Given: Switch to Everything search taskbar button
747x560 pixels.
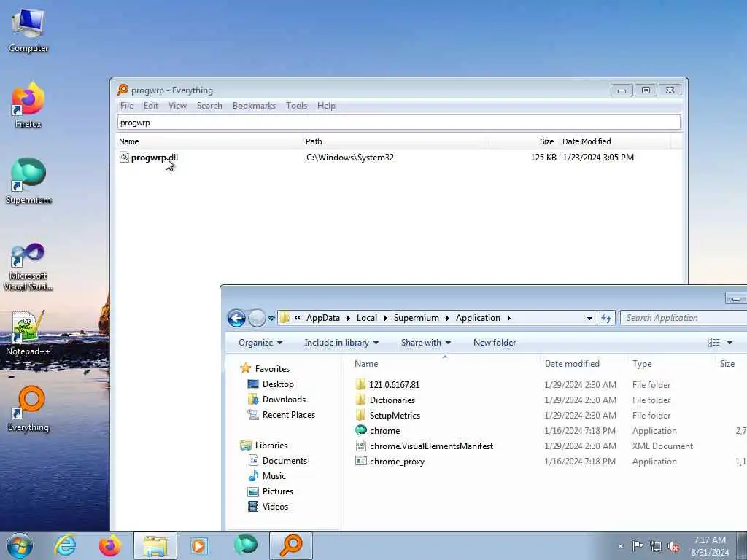Looking at the screenshot, I should tap(291, 545).
